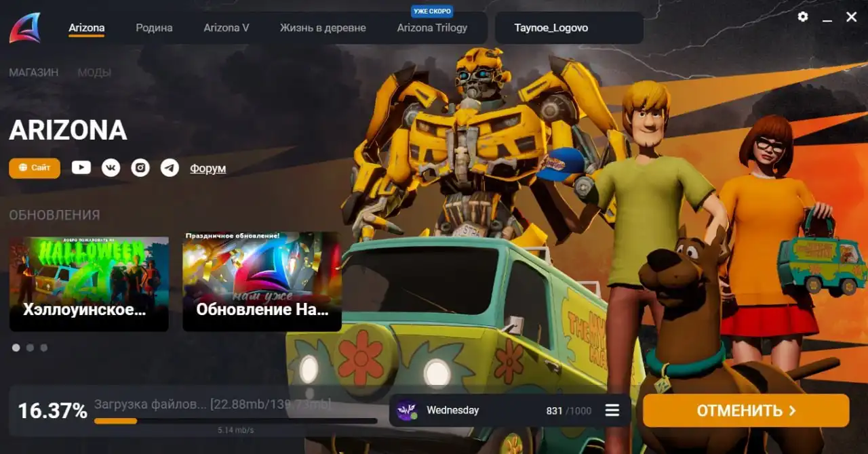Open the МОДЫ section
Viewport: 868px width, 454px height.
pos(94,73)
